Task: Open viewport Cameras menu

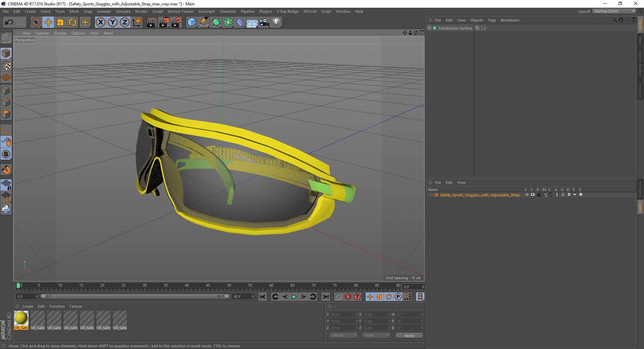Action: [x=42, y=33]
